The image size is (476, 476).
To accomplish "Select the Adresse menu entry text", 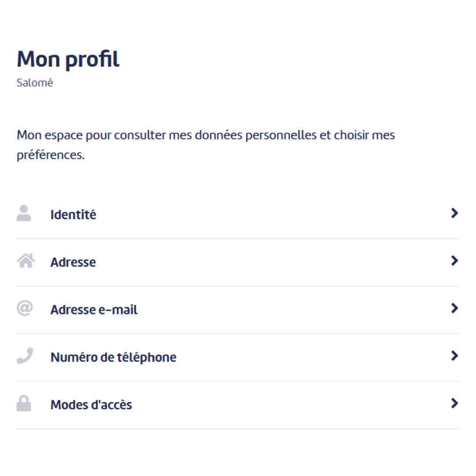I will click(73, 262).
